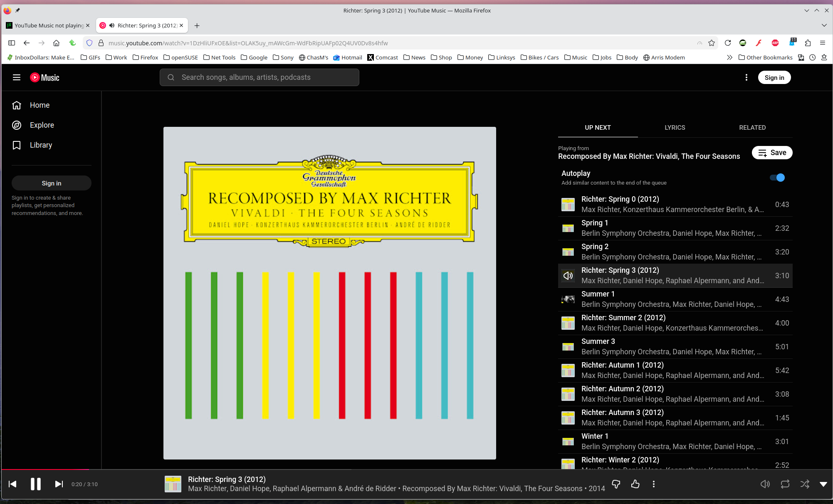833x504 pixels.
Task: Show more bookmarks overflow chevron
Action: (x=729, y=57)
